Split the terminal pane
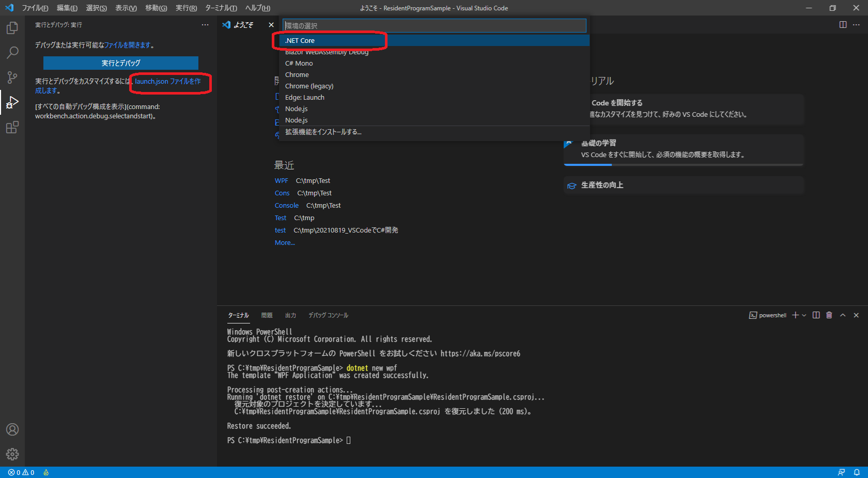The width and height of the screenshot is (868, 478). (816, 315)
